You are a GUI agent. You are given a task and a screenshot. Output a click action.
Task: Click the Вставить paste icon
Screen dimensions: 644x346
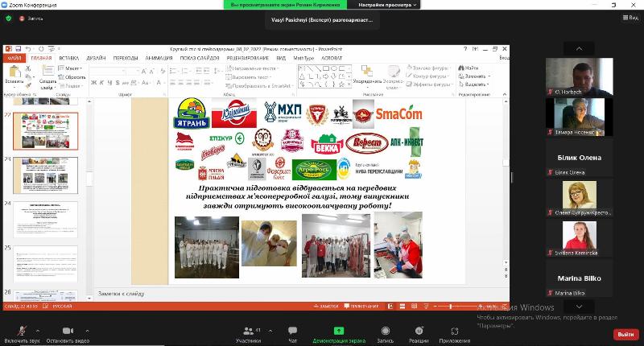pos(14,72)
